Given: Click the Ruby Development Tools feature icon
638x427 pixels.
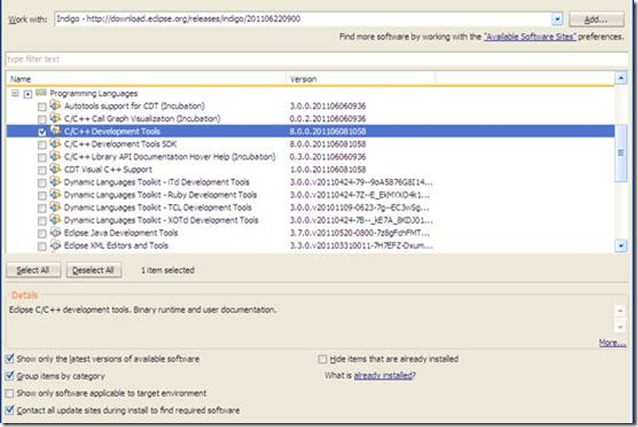Looking at the screenshot, I should tap(55, 194).
